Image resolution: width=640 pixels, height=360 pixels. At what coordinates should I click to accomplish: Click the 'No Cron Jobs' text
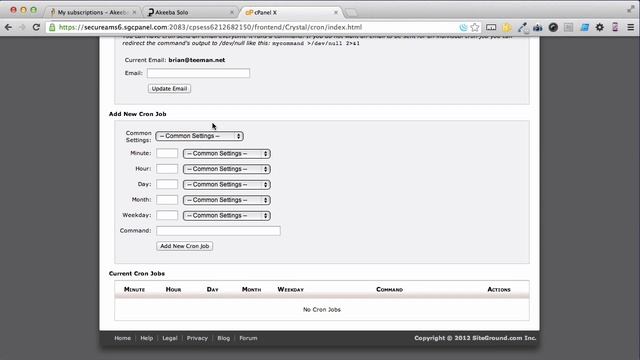(322, 310)
